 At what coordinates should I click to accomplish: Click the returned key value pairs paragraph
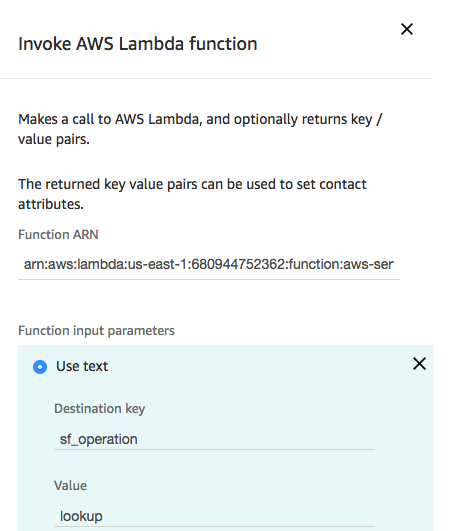(192, 194)
